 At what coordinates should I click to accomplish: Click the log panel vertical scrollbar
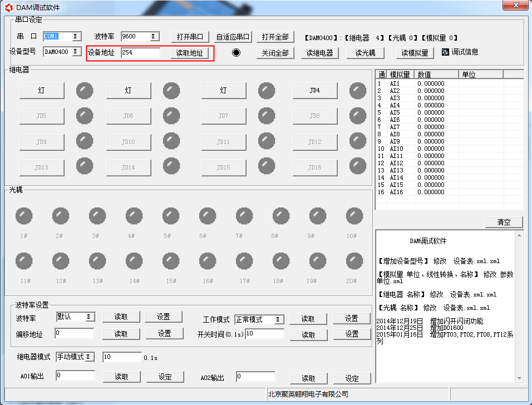click(519, 306)
